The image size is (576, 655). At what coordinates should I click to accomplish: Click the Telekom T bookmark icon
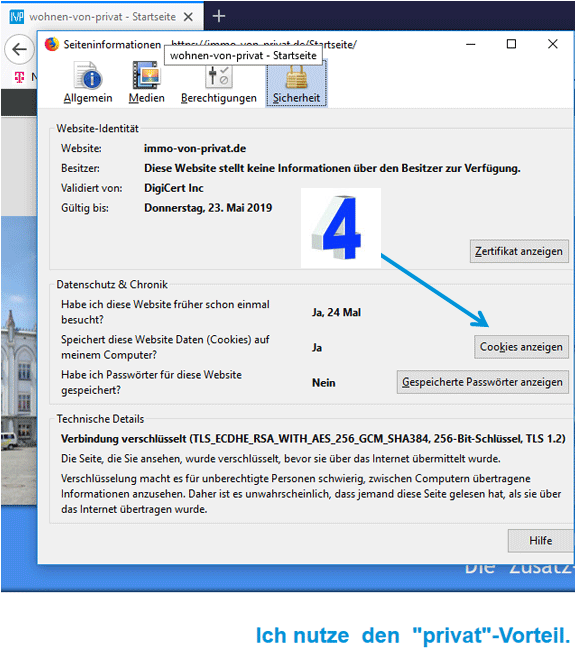coord(19,77)
